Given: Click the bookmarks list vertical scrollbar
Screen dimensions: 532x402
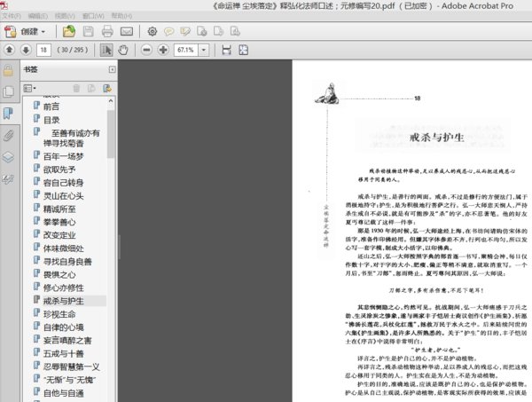Looking at the screenshot, I should [111, 134].
